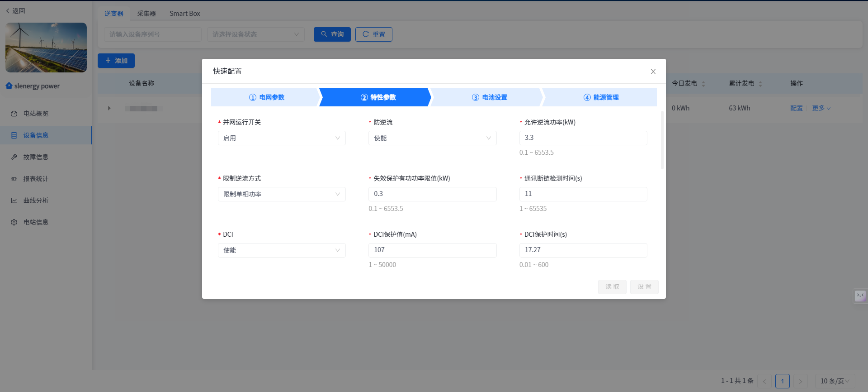Edit the DCI保护值 input field

tap(432, 250)
